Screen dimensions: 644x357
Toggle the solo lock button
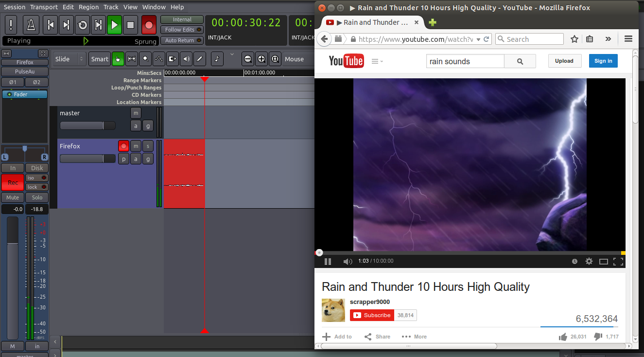(37, 187)
